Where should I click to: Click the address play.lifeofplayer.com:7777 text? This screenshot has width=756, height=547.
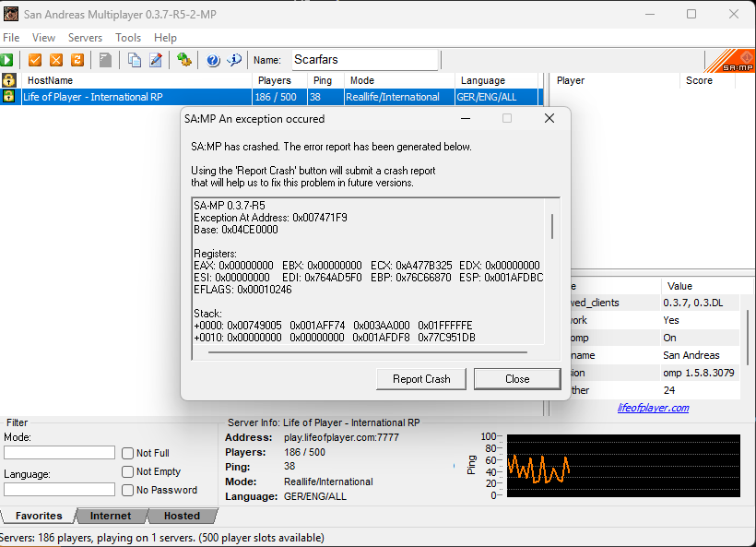(x=341, y=437)
